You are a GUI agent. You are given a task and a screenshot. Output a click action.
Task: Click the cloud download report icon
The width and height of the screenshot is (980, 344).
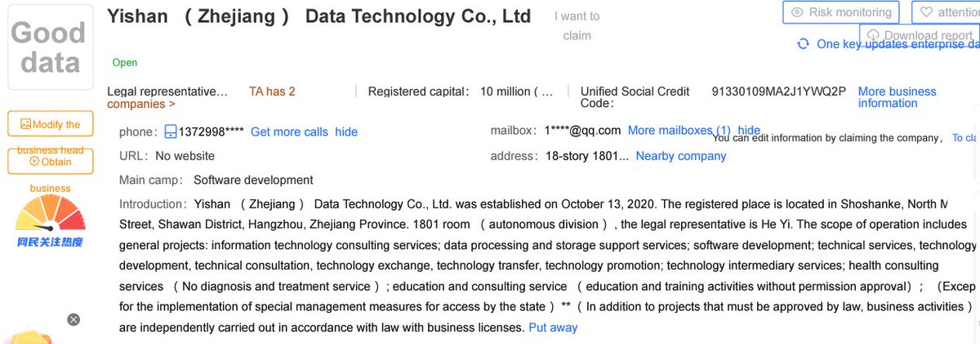pos(873,35)
